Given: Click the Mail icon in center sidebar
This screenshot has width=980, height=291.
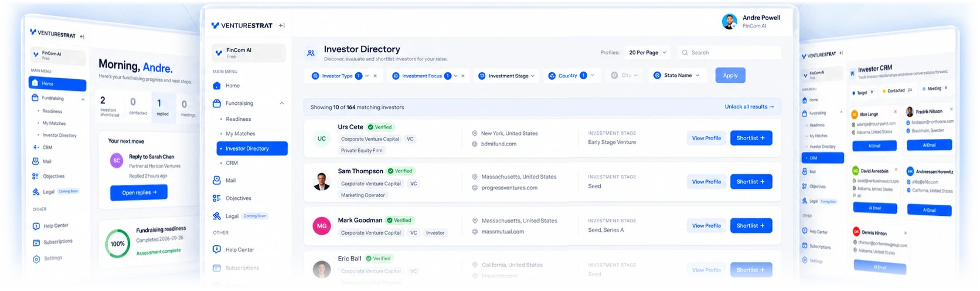Looking at the screenshot, I should (217, 180).
